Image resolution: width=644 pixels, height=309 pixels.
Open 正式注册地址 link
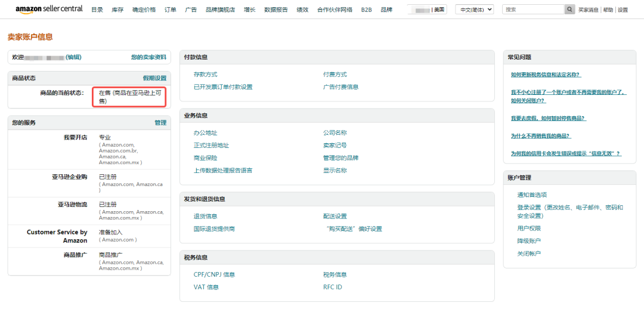211,145
